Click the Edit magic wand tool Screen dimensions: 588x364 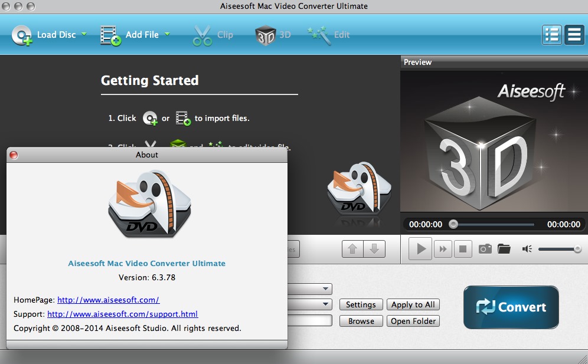[x=319, y=35]
